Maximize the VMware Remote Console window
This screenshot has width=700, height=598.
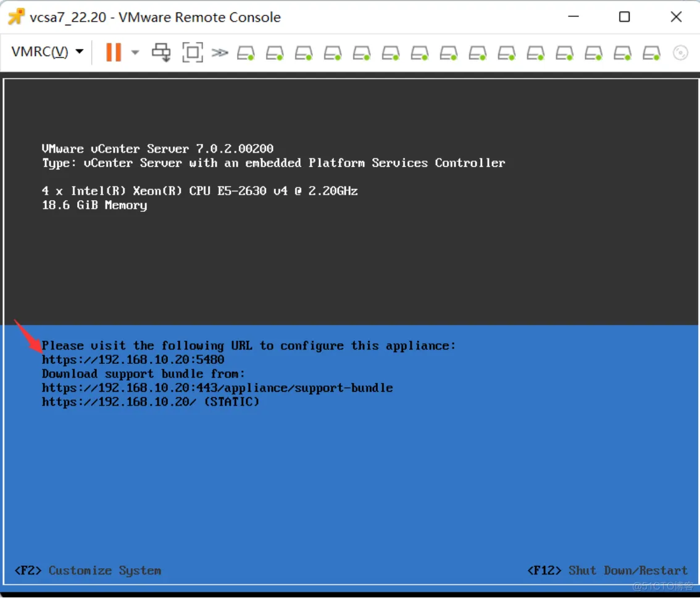pos(624,17)
